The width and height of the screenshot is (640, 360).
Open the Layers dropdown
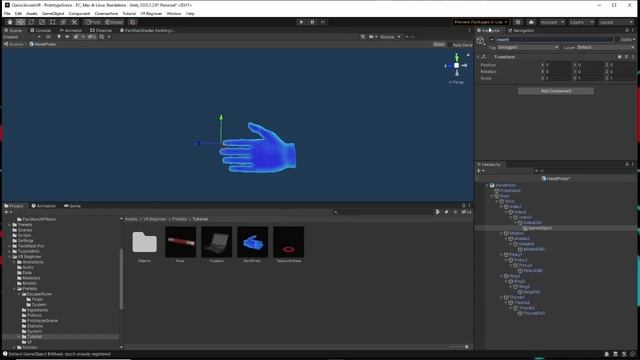pos(581,22)
